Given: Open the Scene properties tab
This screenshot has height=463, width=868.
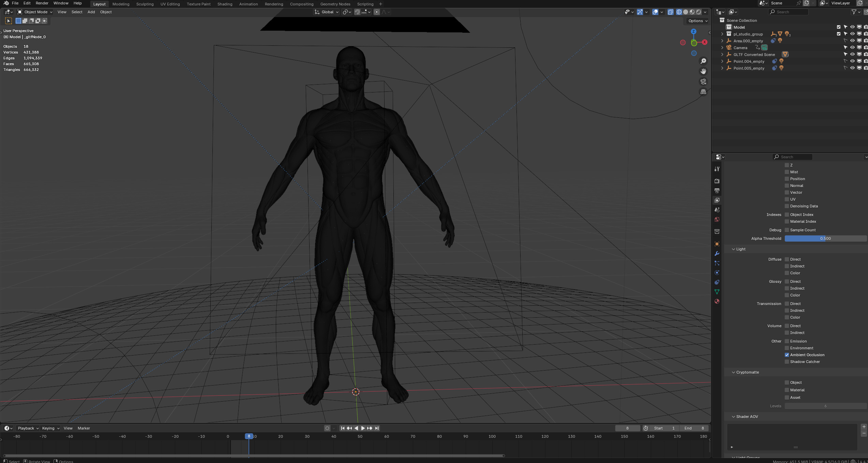Looking at the screenshot, I should click(717, 209).
